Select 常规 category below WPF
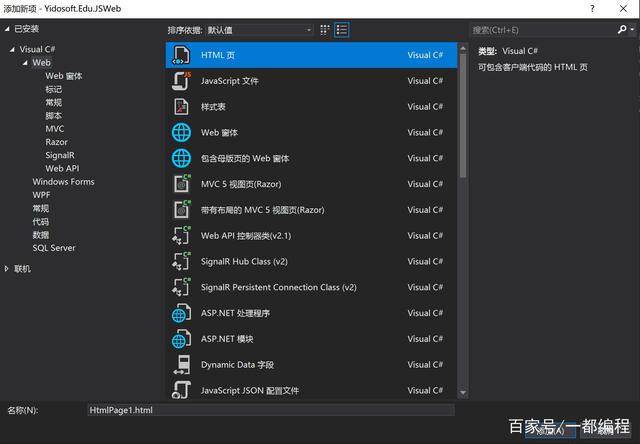Image resolution: width=640 pixels, height=444 pixels. click(40, 208)
